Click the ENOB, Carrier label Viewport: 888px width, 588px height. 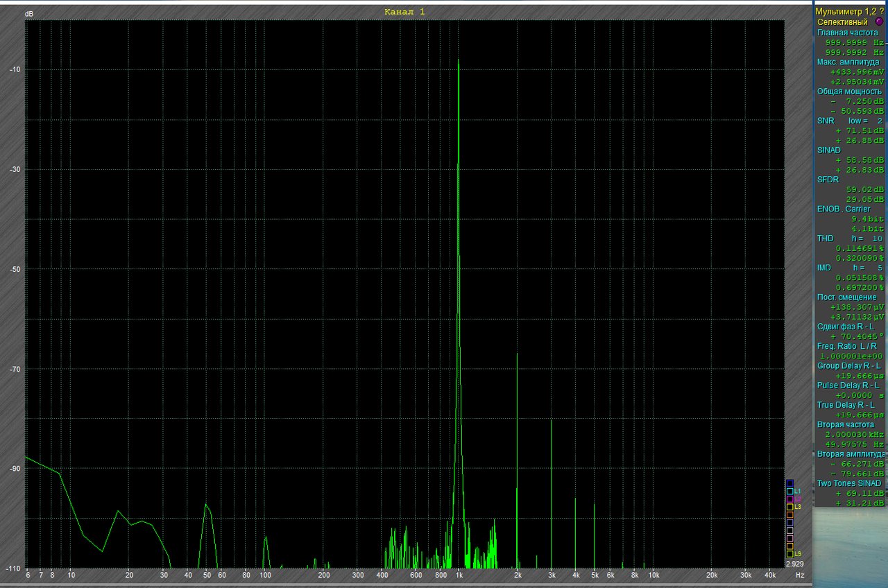844,209
